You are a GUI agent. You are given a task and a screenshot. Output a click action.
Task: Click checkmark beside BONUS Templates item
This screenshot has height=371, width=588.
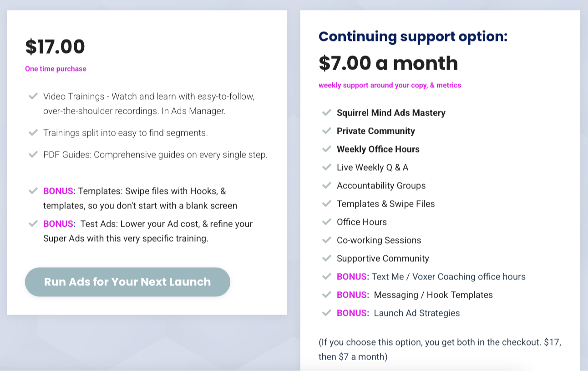[x=33, y=191]
